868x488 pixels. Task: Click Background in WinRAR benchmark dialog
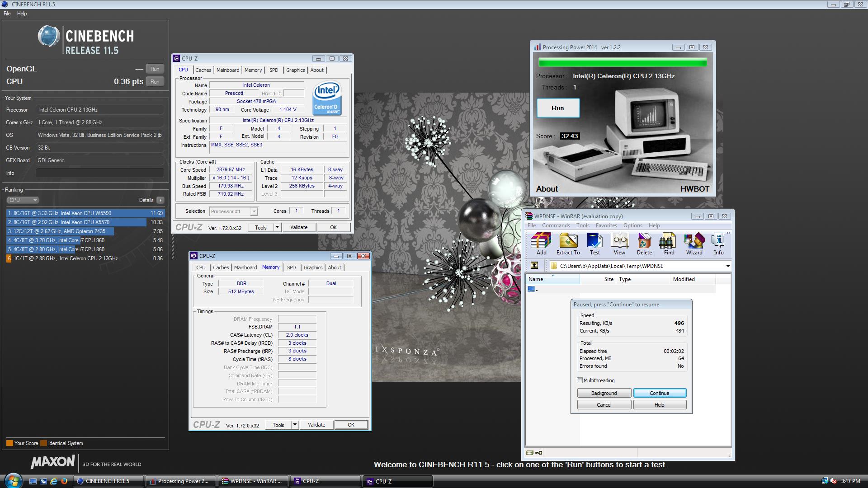click(604, 393)
